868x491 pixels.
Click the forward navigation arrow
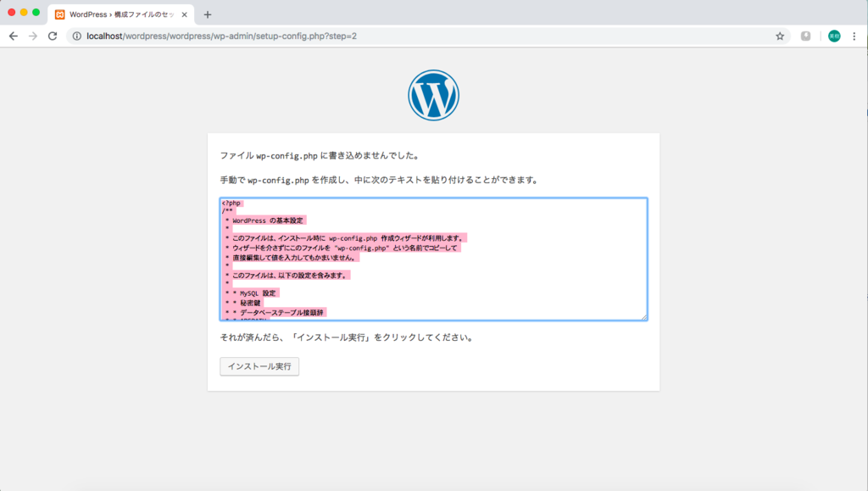pyautogui.click(x=32, y=36)
